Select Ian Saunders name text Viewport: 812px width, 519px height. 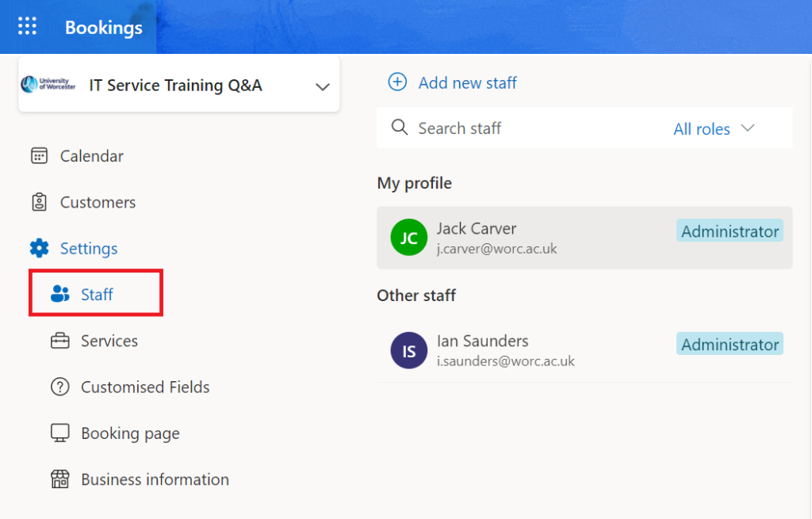(483, 341)
